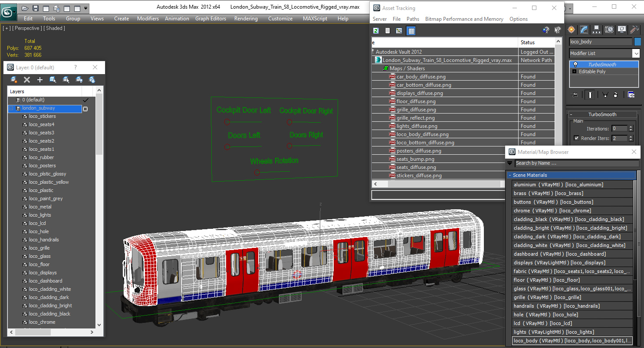Click the Layers column header
The height and width of the screenshot is (348, 644).
click(45, 91)
